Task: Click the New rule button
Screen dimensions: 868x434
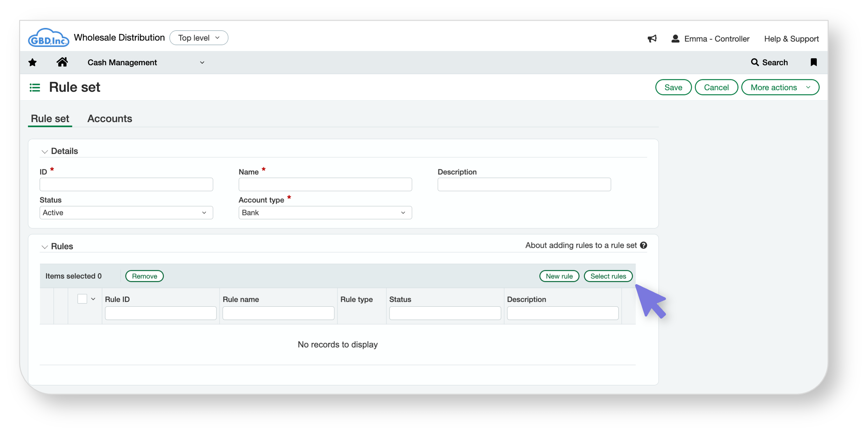Action: pos(559,276)
